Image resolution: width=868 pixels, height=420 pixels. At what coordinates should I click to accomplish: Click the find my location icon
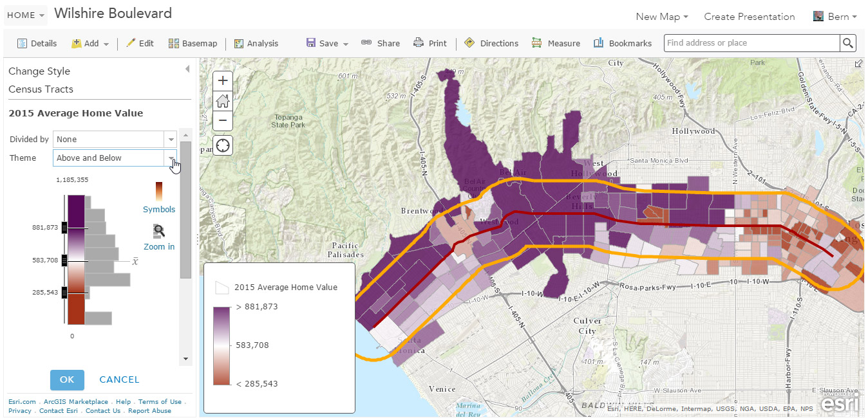(x=223, y=145)
